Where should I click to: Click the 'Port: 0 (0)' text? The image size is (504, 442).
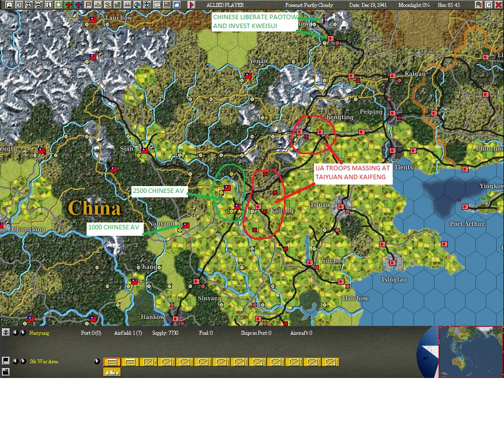pyautogui.click(x=91, y=333)
